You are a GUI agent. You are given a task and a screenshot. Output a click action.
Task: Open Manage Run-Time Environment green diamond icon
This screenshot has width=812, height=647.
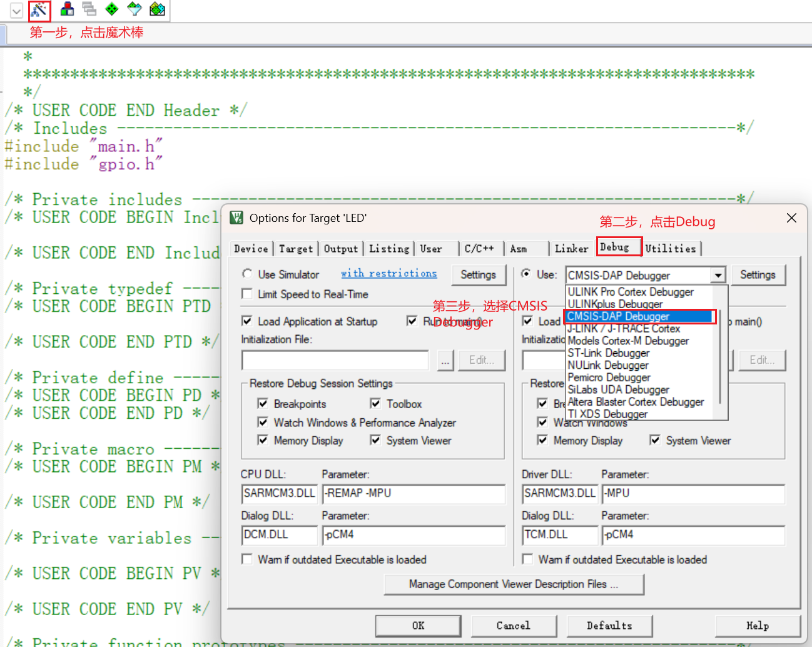(x=112, y=9)
